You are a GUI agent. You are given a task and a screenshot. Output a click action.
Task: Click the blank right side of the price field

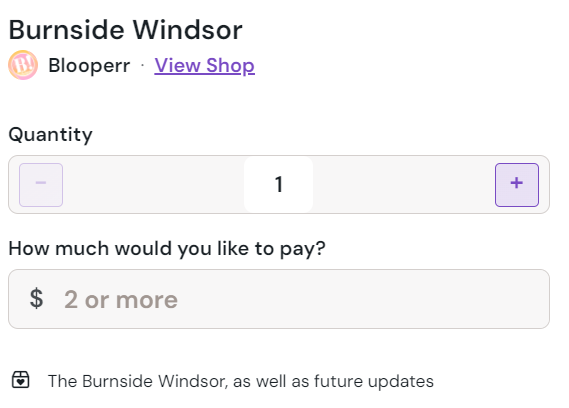coord(363,299)
